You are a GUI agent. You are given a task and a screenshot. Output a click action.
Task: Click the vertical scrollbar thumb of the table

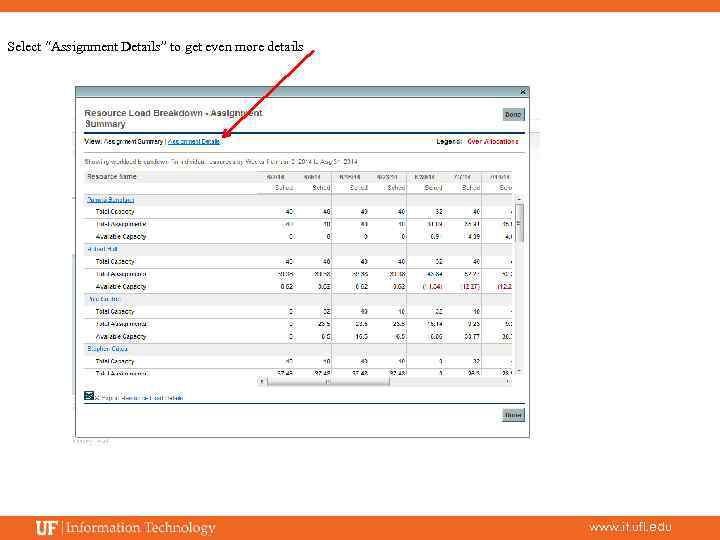click(519, 223)
